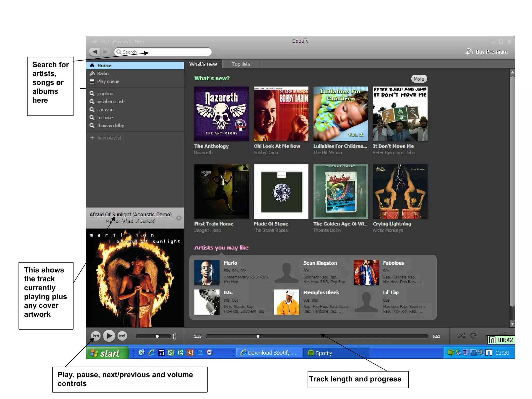Select Home in the sidebar
The image size is (532, 399).
pos(135,65)
